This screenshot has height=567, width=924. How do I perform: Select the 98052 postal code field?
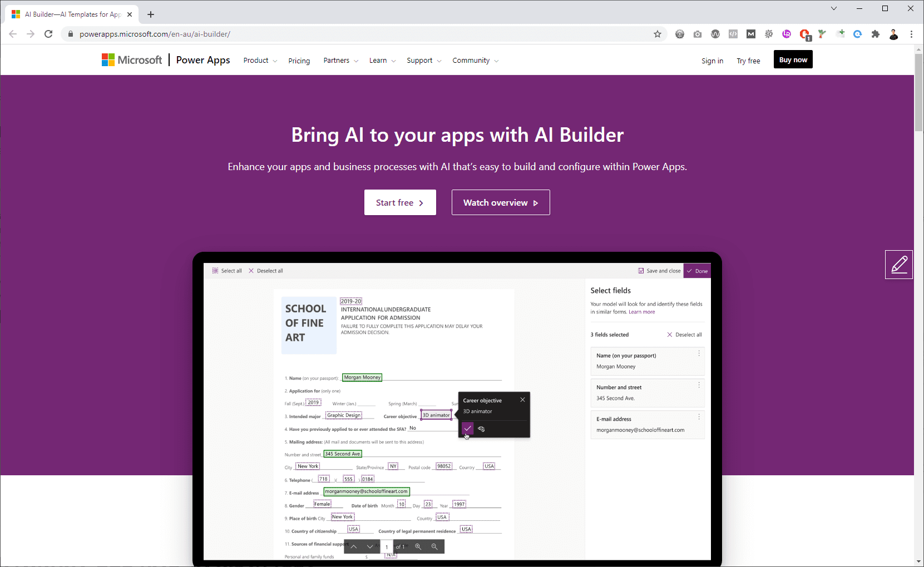pyautogui.click(x=444, y=466)
